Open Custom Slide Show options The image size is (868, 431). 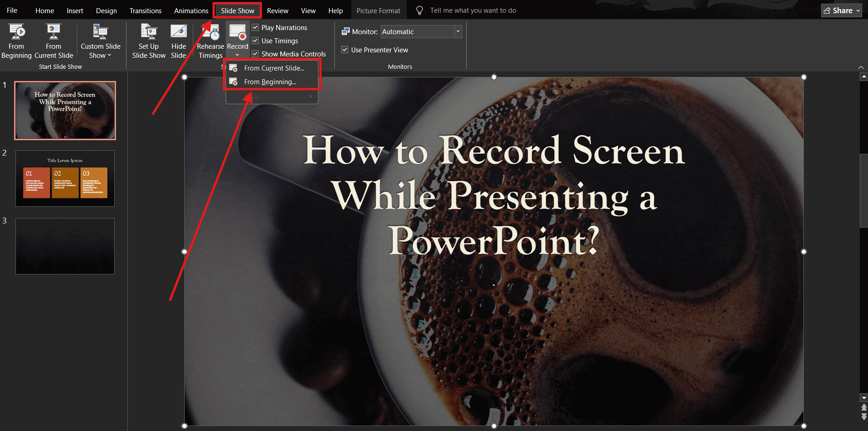(x=100, y=41)
